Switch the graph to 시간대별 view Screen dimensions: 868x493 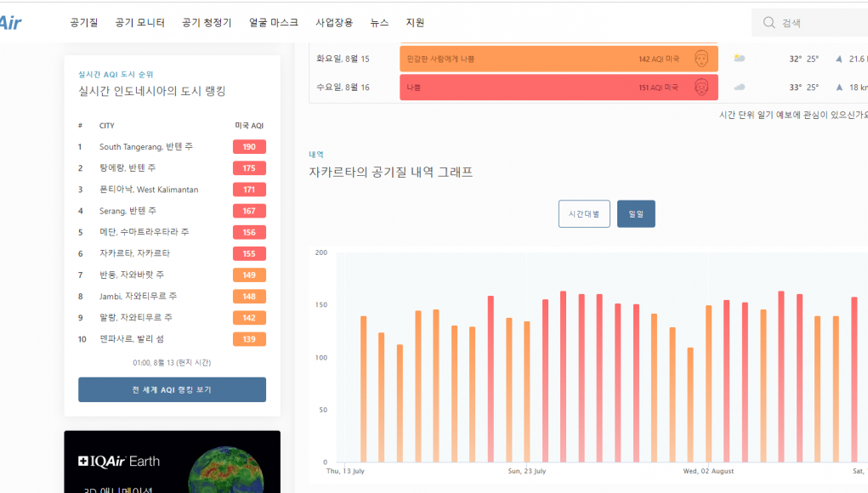[584, 214]
